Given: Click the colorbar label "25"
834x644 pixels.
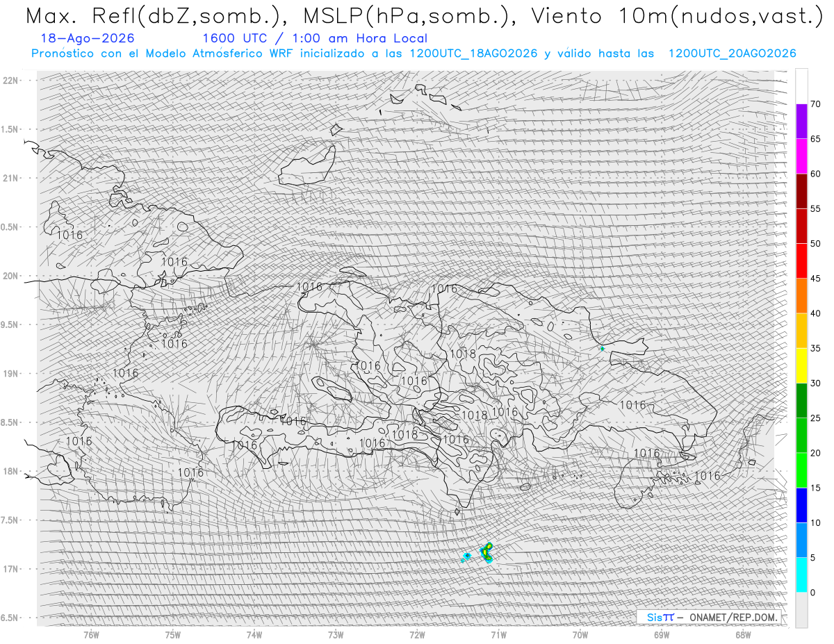Looking at the screenshot, I should [x=815, y=418].
